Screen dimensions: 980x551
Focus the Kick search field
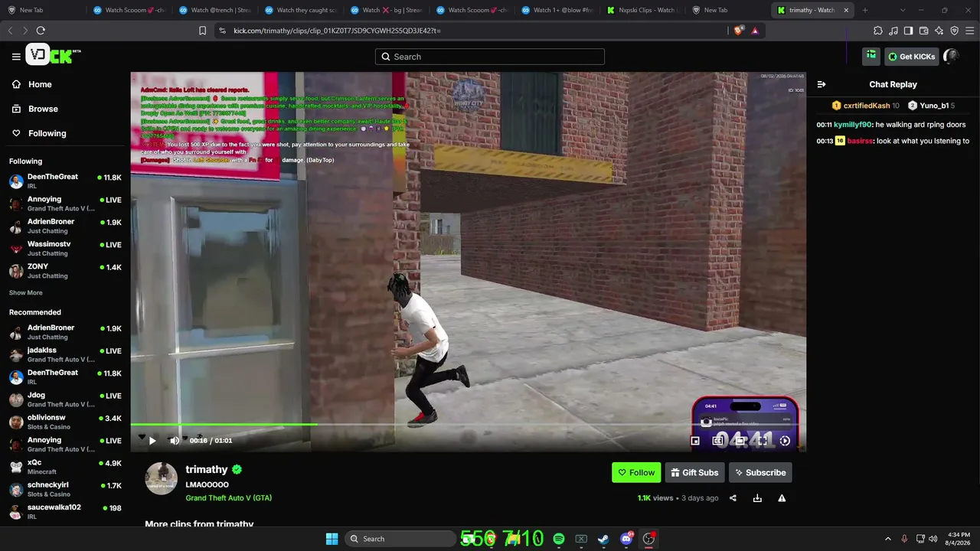point(490,57)
